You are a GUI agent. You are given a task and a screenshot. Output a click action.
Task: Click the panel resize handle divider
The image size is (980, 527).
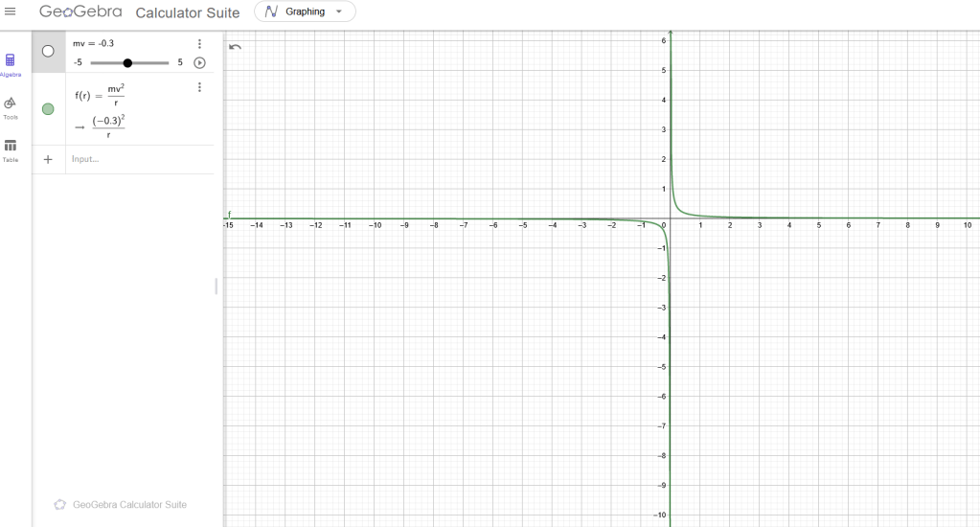[217, 286]
